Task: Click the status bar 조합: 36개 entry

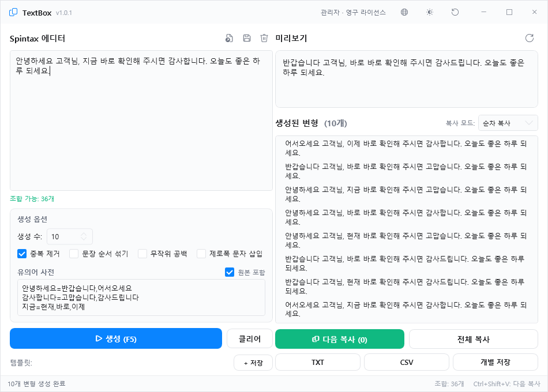Action: pos(449,383)
